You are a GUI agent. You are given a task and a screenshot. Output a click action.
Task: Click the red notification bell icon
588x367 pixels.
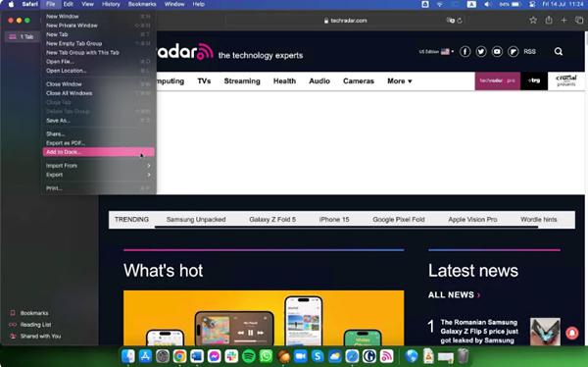[x=572, y=333]
